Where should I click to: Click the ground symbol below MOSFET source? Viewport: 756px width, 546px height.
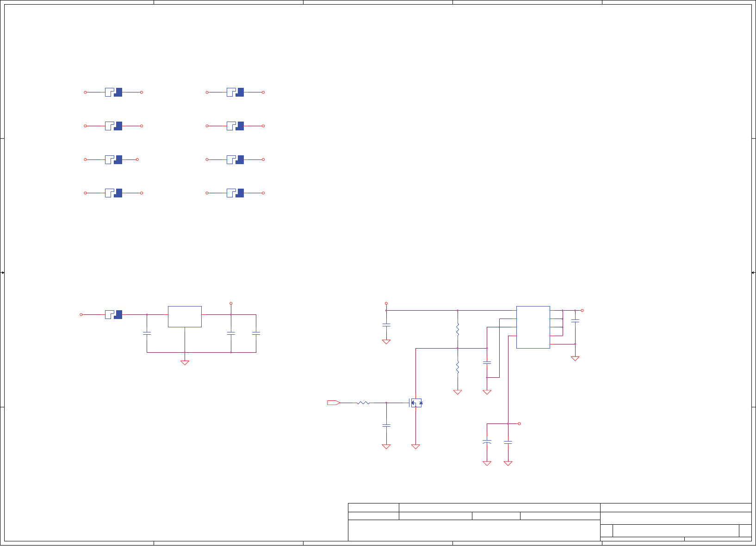tap(415, 447)
